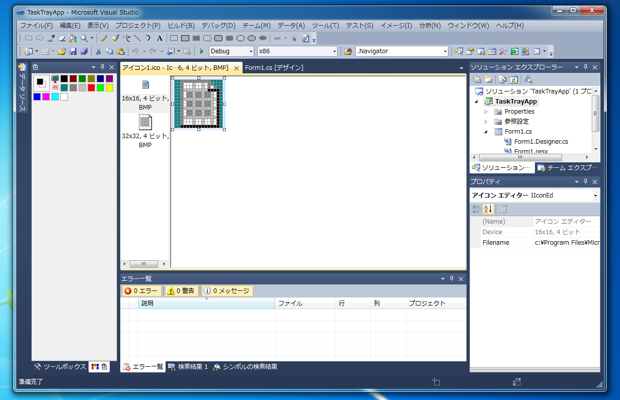Click the Open File folder icon
Viewport: 620px width, 400px height.
point(62,51)
